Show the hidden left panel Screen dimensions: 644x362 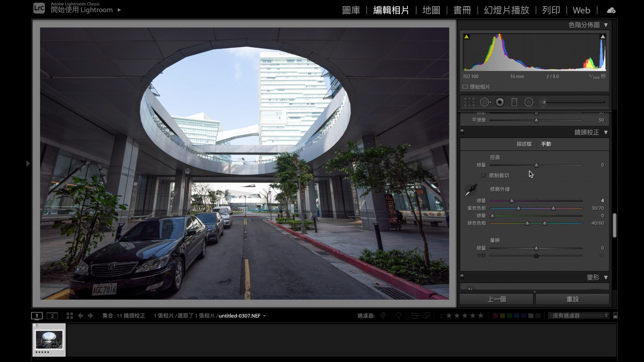(28, 164)
